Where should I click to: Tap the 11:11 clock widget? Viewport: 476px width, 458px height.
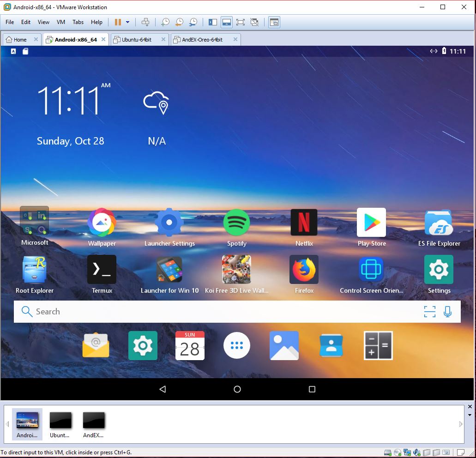[73, 100]
